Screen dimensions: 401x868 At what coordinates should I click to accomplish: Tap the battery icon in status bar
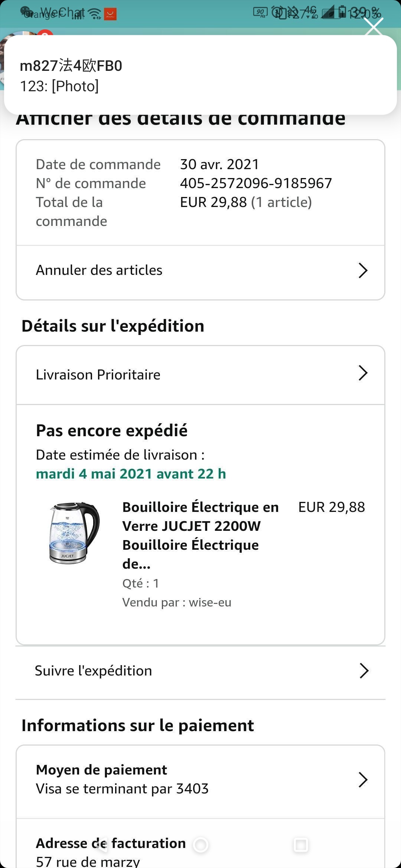pyautogui.click(x=342, y=13)
